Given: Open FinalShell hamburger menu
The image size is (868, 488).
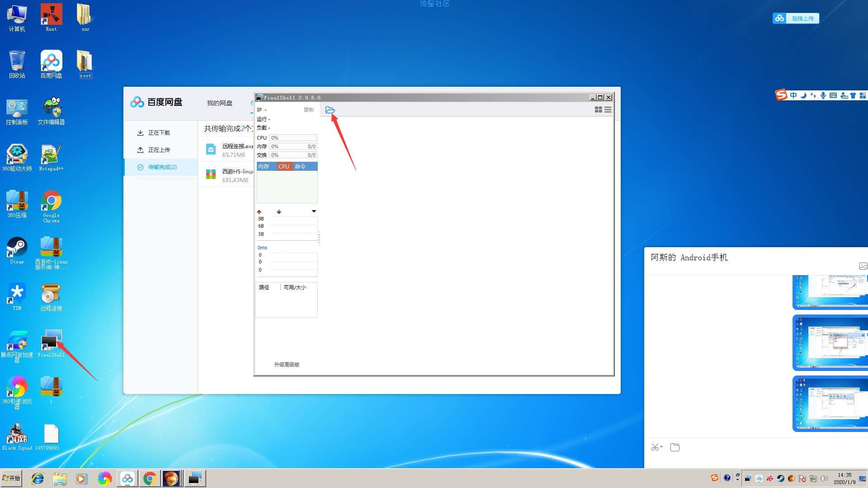Looking at the screenshot, I should (x=608, y=110).
